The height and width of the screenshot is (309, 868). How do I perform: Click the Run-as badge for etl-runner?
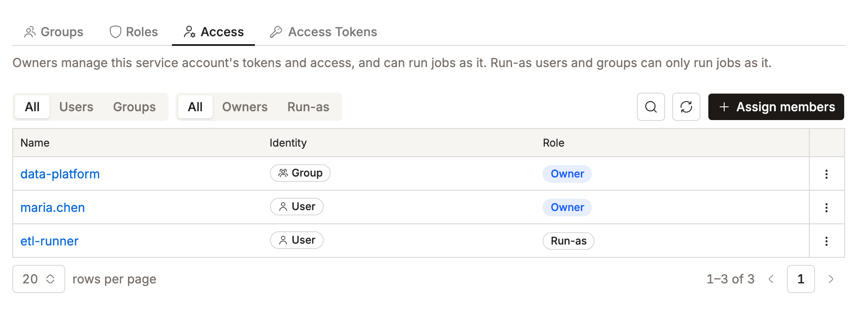pyautogui.click(x=569, y=241)
